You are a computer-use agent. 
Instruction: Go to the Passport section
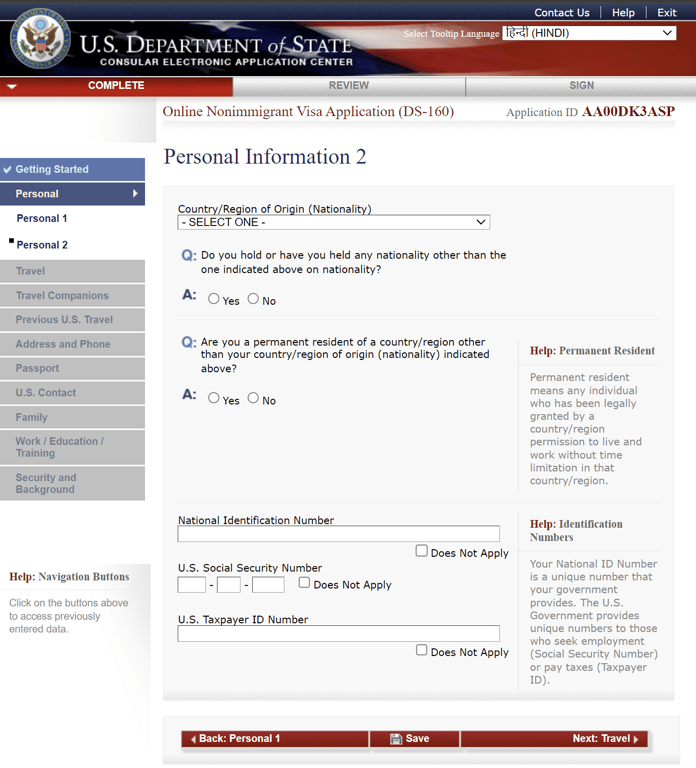[x=72, y=368]
